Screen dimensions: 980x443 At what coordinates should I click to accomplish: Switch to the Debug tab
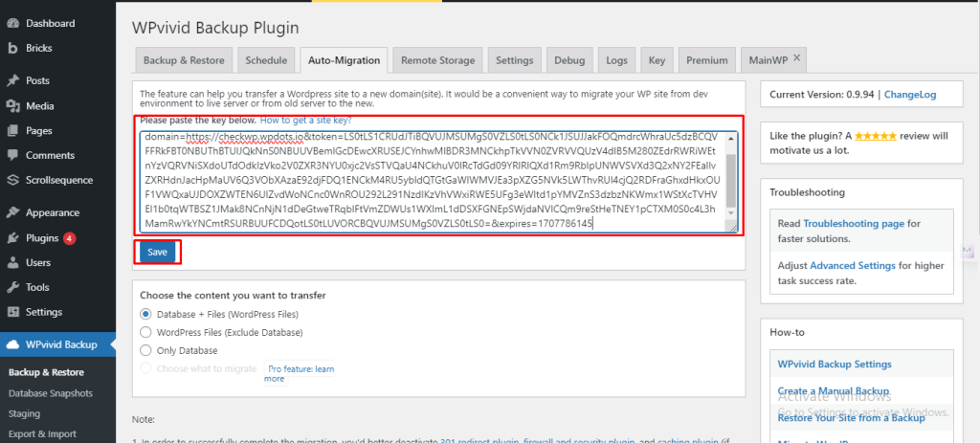569,60
